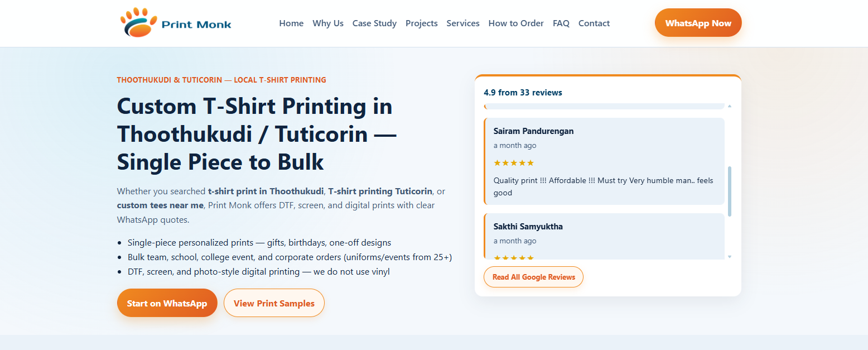Click the reviews panel scrollbar thumb

[x=729, y=190]
